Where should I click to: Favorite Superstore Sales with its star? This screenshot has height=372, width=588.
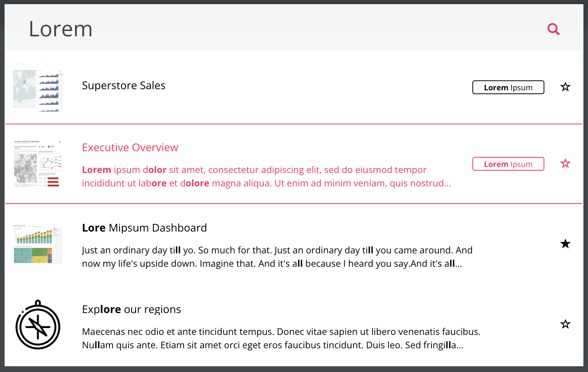[565, 87]
